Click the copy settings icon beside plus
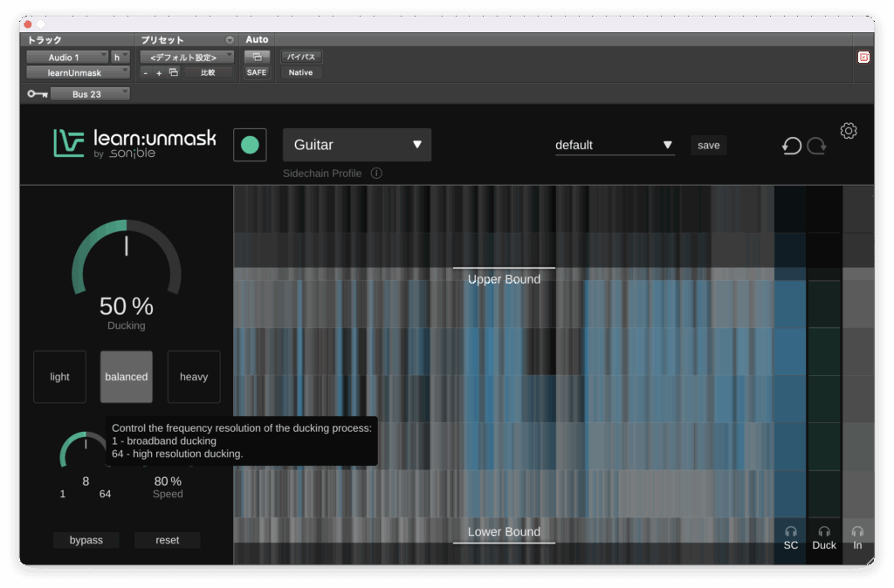This screenshot has width=894, height=588. [174, 72]
